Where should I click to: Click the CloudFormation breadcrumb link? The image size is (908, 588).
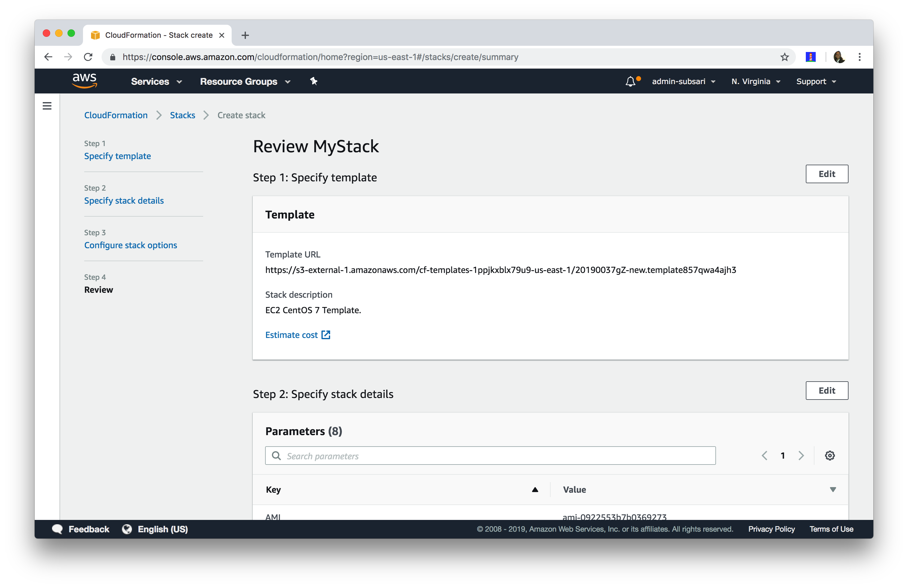click(116, 115)
